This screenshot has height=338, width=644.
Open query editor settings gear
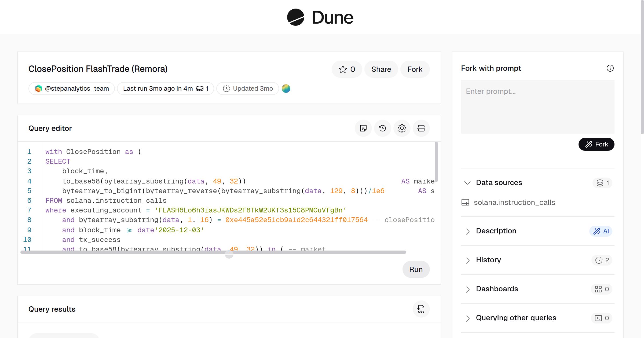point(402,128)
